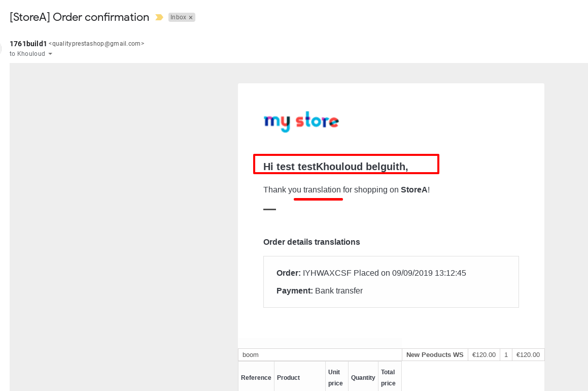The image size is (588, 391).
Task: Click the last €120.00 total cell
Action: point(528,354)
